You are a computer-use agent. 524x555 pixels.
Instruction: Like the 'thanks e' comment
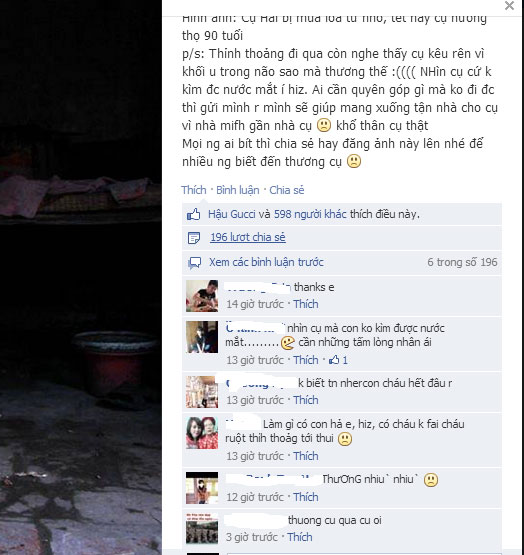pos(306,304)
